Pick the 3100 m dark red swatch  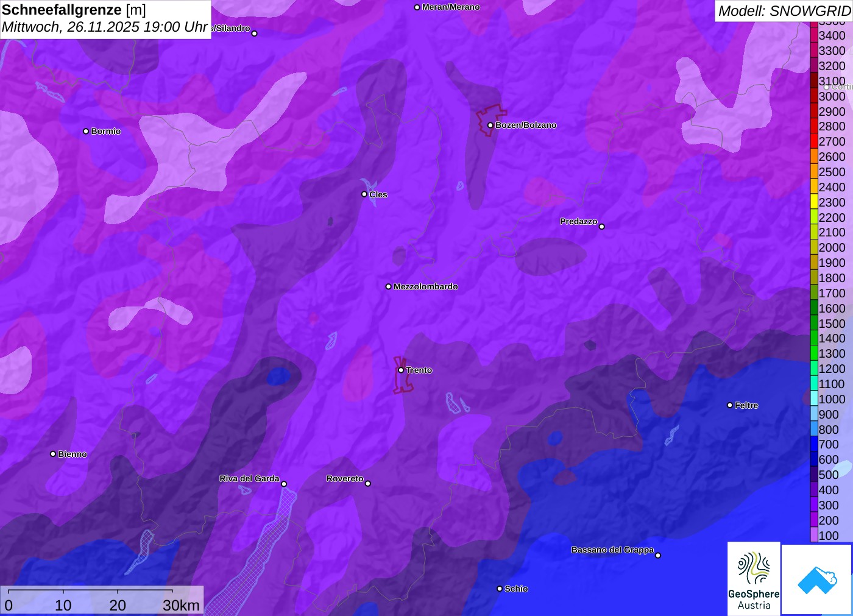(x=814, y=81)
